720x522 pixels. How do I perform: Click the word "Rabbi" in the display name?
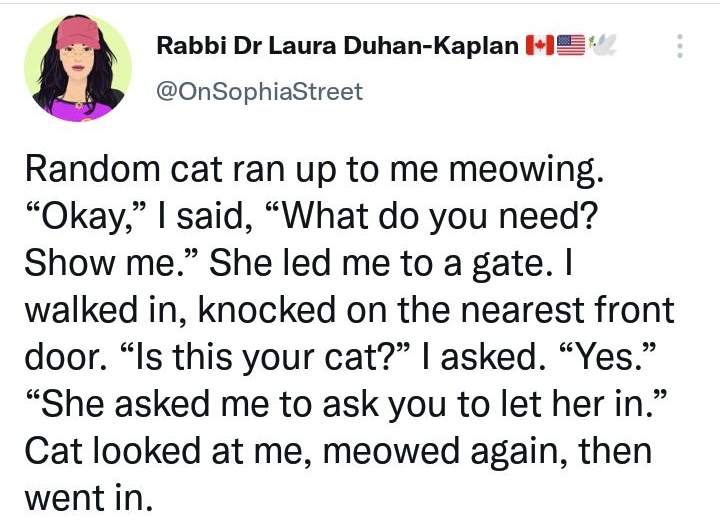[185, 45]
